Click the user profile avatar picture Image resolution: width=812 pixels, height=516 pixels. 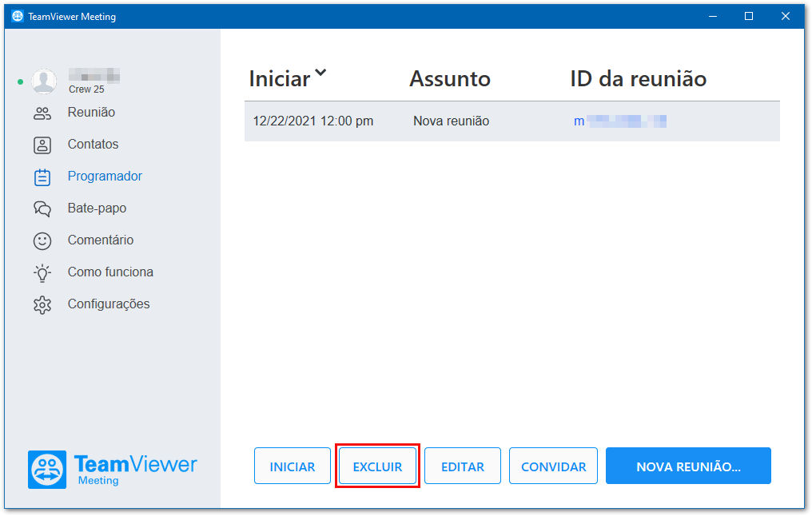(44, 81)
